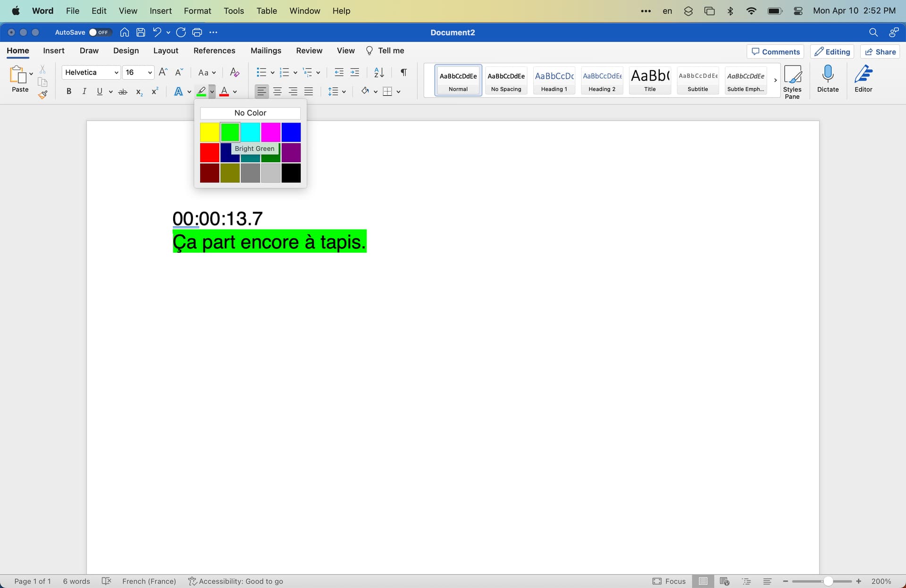Increase font size with the larger A icon
Viewport: 906px width, 588px height.
pyautogui.click(x=163, y=72)
